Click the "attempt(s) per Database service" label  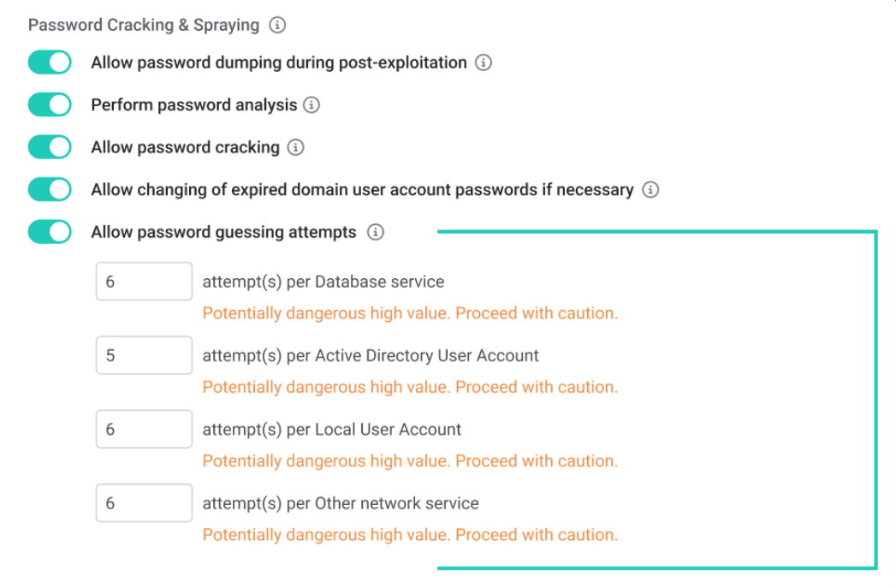tap(323, 282)
